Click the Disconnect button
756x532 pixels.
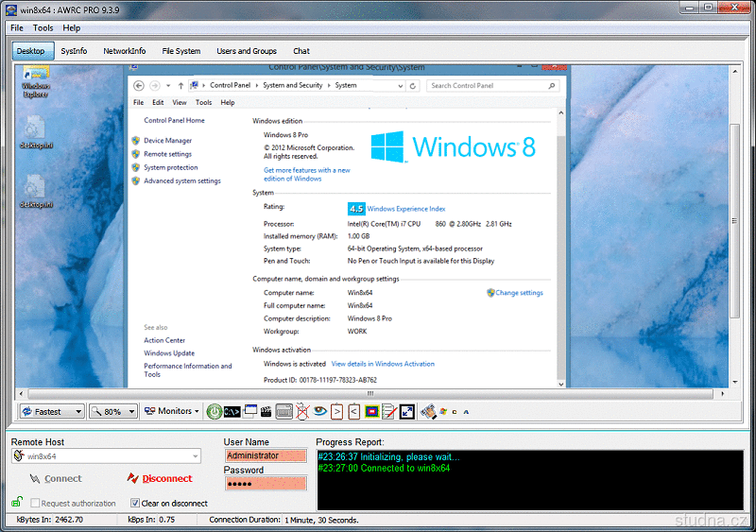pyautogui.click(x=160, y=479)
